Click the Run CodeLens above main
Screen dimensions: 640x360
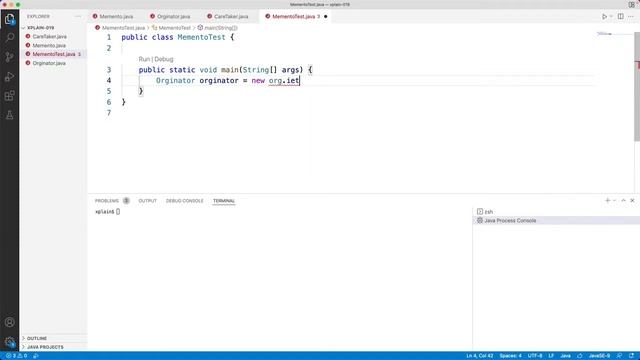click(x=144, y=59)
